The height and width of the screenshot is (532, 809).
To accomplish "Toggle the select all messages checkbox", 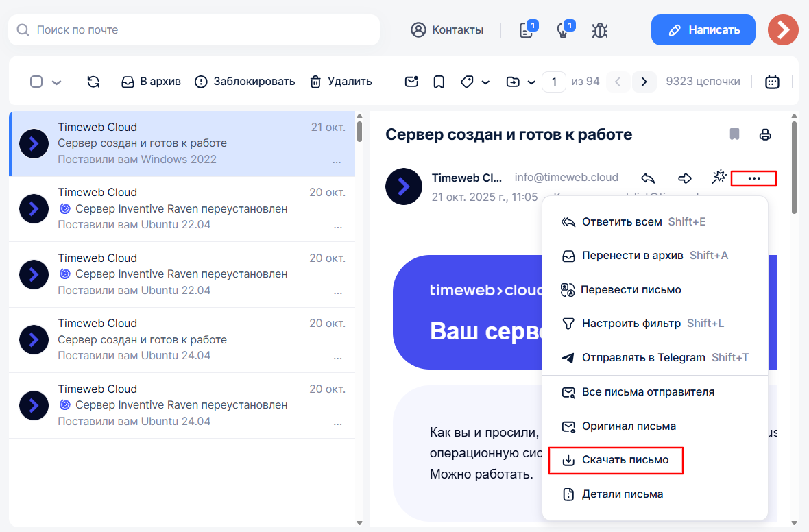I will click(x=36, y=82).
